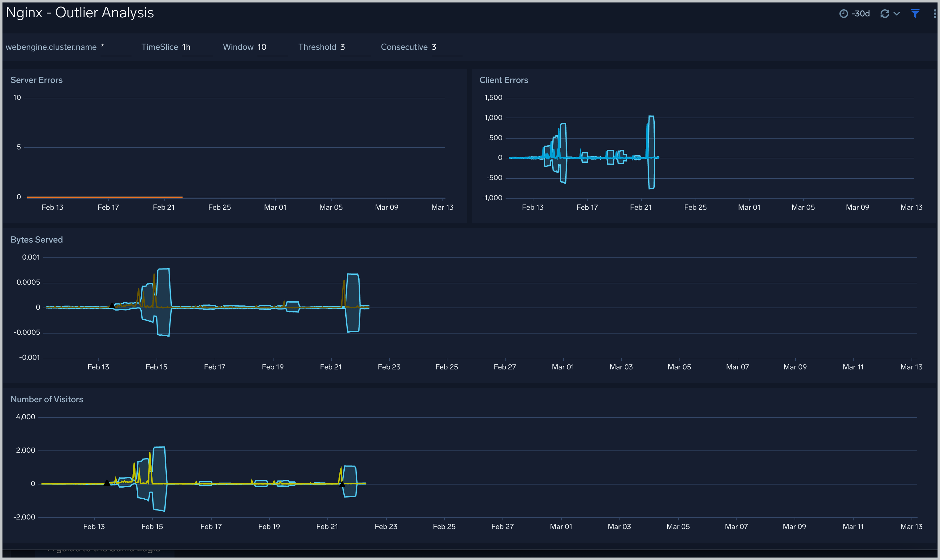The height and width of the screenshot is (560, 940).
Task: Click the first outlier triangle in Number of Visitors
Action: pos(107,483)
